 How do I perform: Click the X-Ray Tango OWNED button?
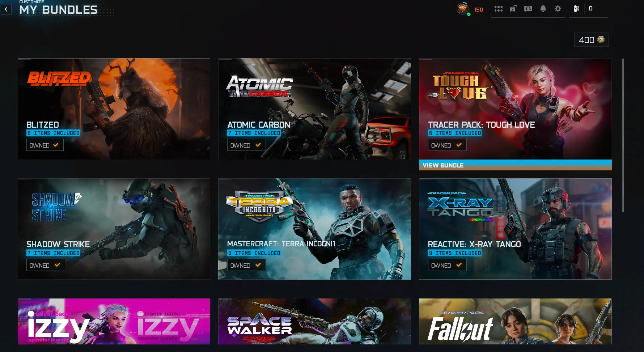447,265
